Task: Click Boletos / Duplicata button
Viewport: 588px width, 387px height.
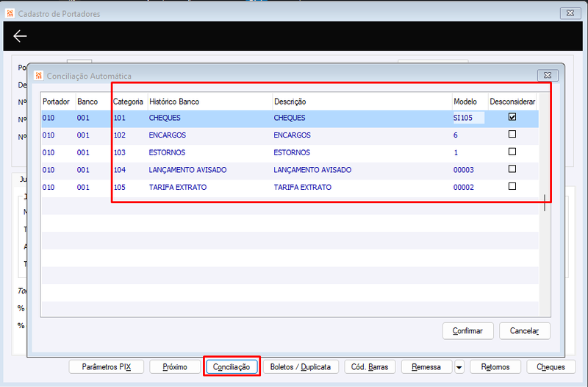Action: (x=301, y=366)
